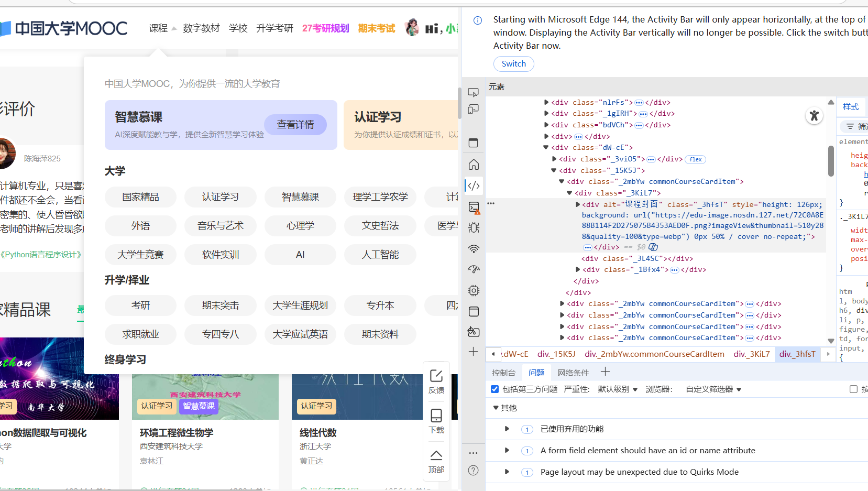The width and height of the screenshot is (868, 491).
Task: Open the CSS overview paint-bucket icon
Action: click(x=474, y=332)
